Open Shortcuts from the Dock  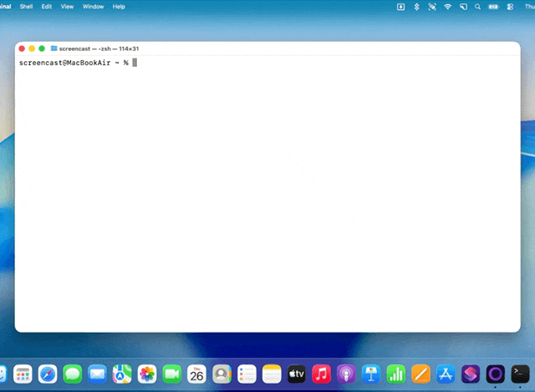(x=471, y=374)
